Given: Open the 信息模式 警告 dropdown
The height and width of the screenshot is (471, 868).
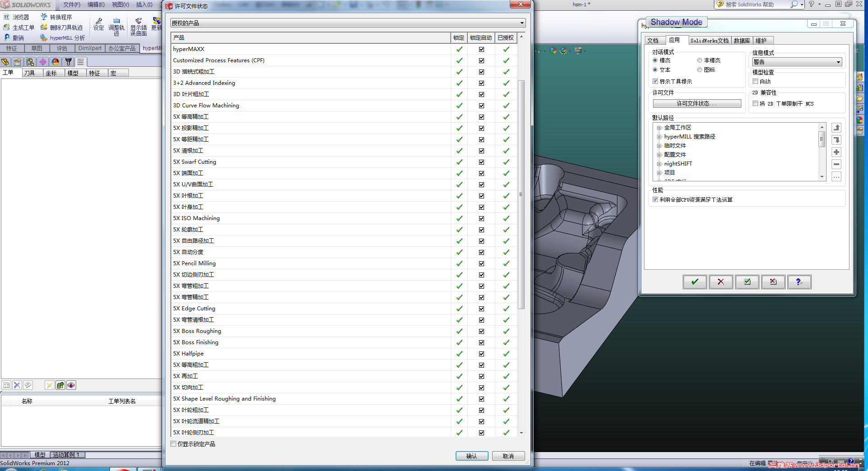Looking at the screenshot, I should [797, 62].
